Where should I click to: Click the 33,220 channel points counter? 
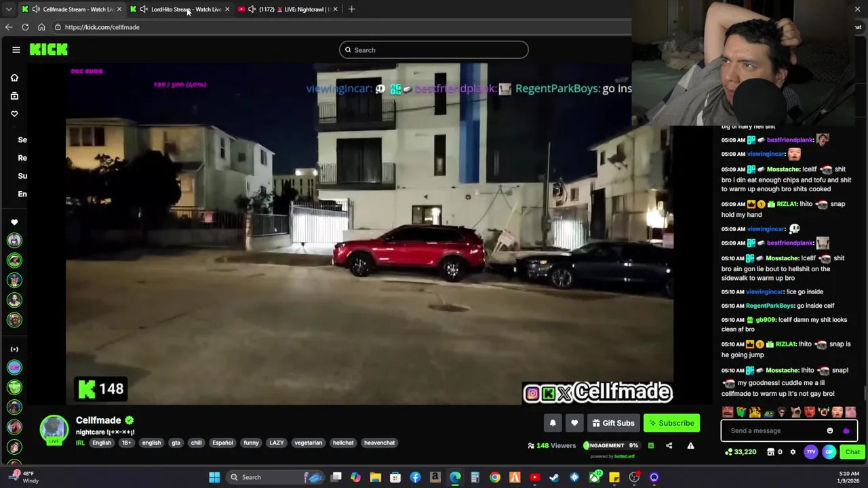coord(741,452)
